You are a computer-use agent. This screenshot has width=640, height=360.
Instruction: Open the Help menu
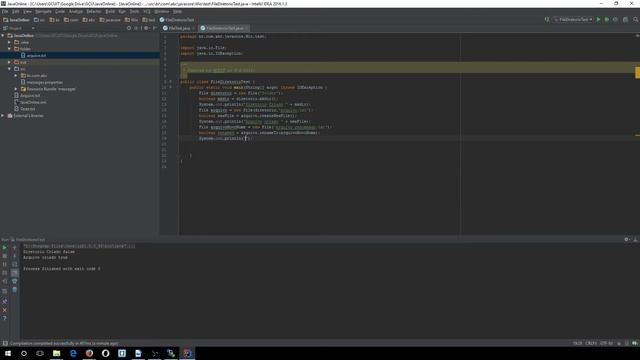[x=177, y=11]
